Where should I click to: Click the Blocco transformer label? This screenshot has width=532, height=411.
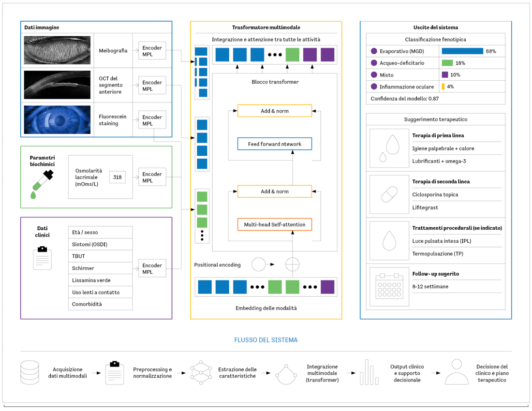tap(275, 82)
